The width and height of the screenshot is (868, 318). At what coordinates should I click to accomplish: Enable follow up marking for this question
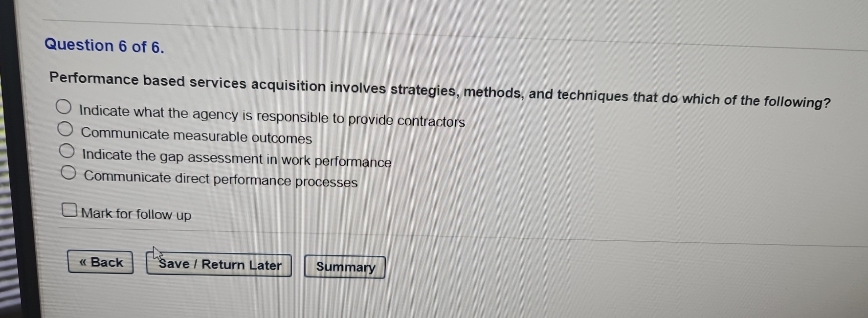pos(69,209)
